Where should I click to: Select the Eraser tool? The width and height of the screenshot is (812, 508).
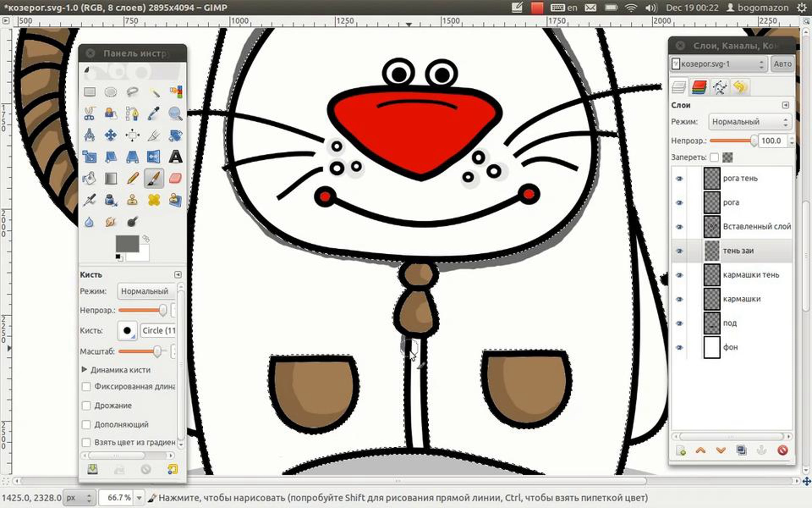(175, 178)
